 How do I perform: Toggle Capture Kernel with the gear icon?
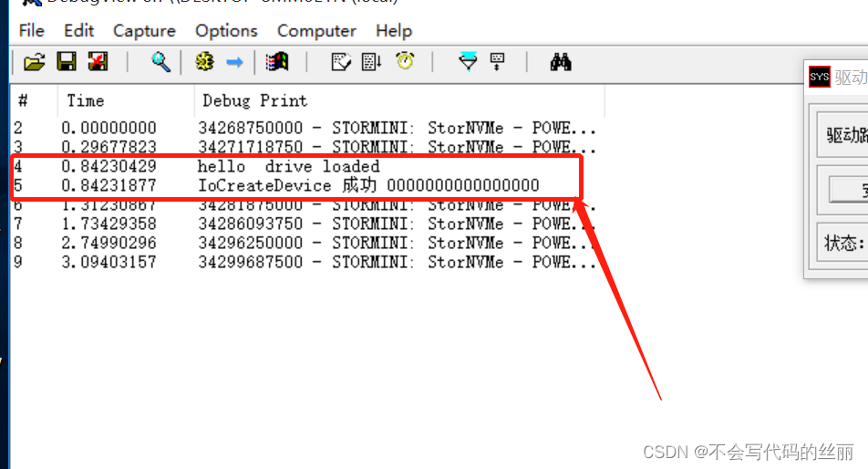click(204, 61)
